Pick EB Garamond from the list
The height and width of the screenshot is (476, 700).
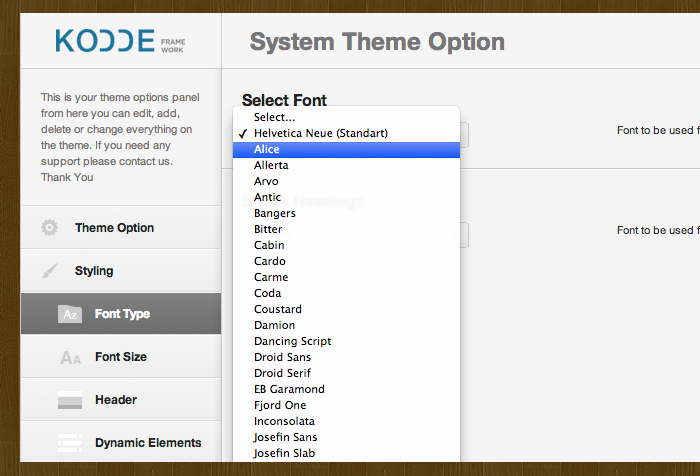[x=289, y=389]
